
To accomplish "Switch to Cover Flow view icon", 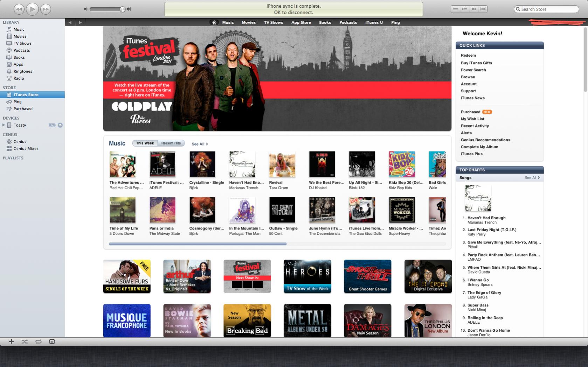I will point(483,9).
